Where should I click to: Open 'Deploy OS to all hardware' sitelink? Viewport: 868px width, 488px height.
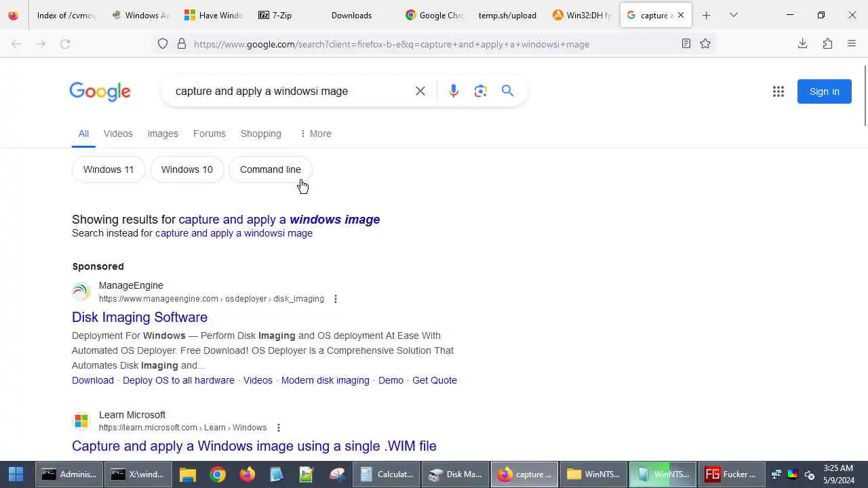coord(178,380)
